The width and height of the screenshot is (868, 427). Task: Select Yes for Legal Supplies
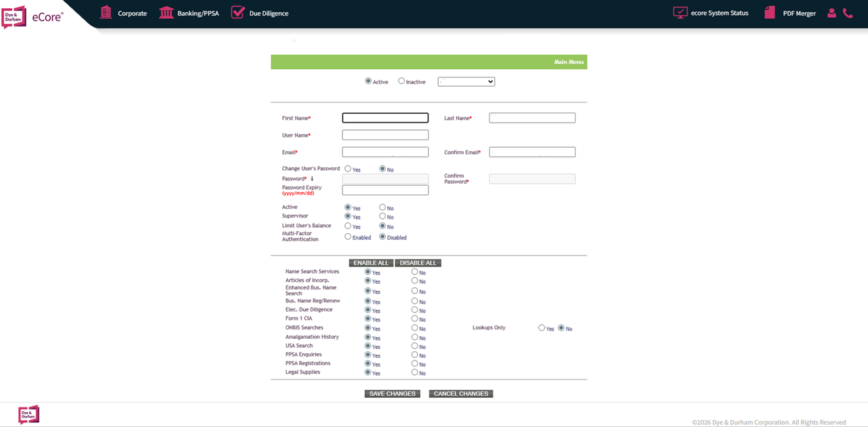click(368, 372)
